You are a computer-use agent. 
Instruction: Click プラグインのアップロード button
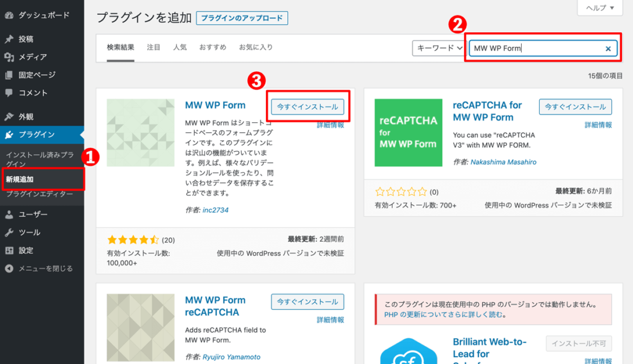tap(242, 18)
